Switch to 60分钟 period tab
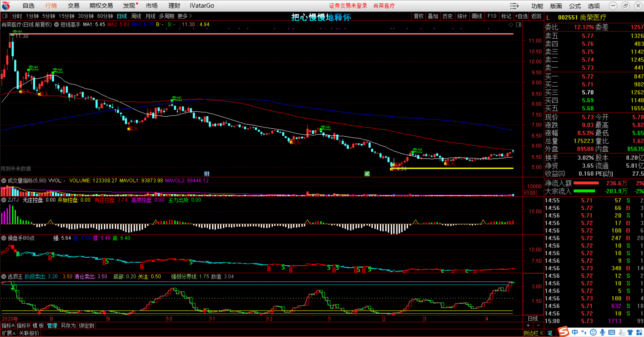The width and height of the screenshot is (644, 337). click(x=105, y=16)
